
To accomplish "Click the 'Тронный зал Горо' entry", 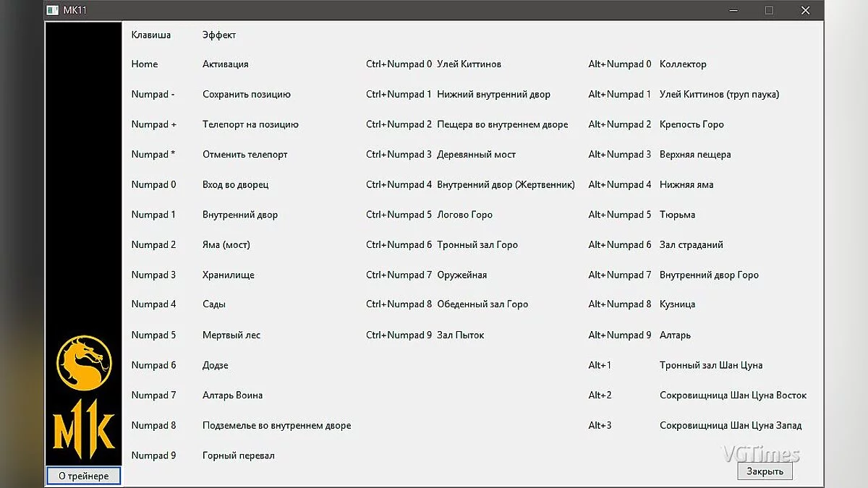I will [477, 245].
